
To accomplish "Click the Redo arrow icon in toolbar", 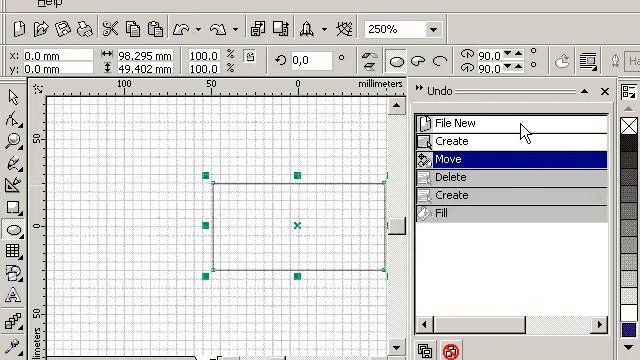I will pos(218,29).
